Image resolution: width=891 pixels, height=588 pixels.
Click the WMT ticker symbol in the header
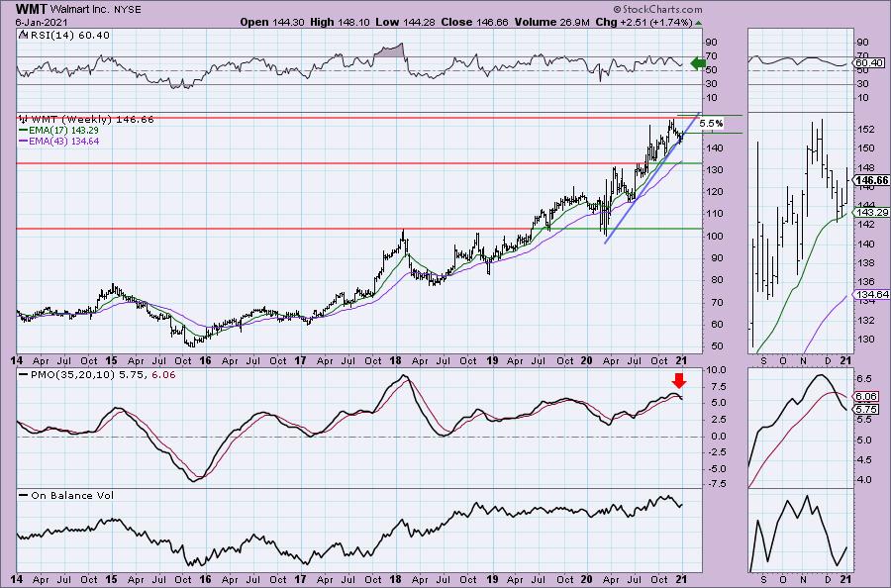(x=32, y=9)
